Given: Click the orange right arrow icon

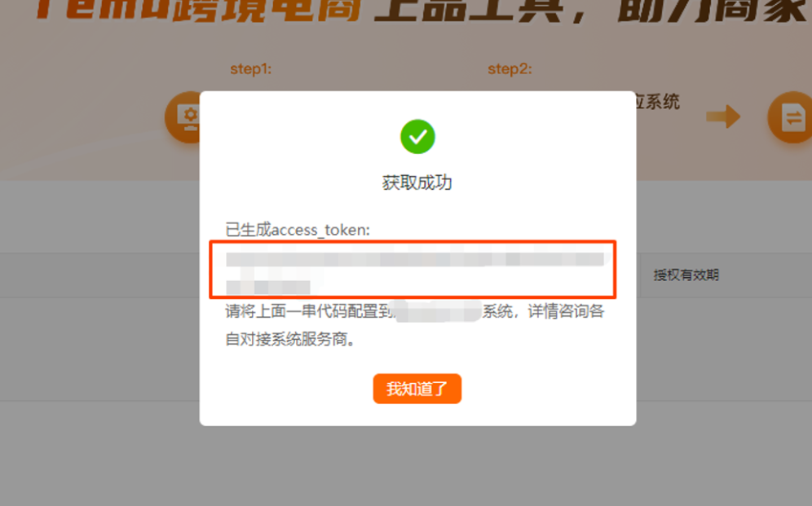Looking at the screenshot, I should pos(723,117).
